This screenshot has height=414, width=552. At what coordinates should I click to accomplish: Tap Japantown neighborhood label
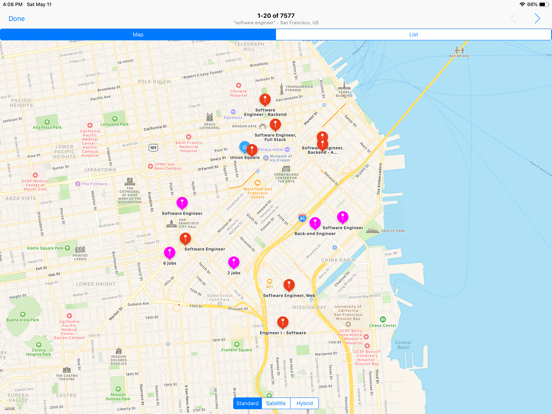(x=100, y=170)
